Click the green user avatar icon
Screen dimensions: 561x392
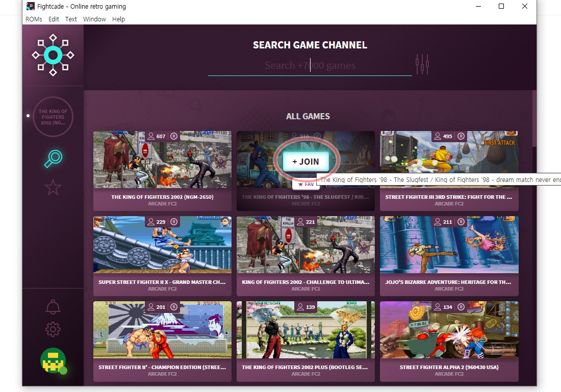(54, 360)
